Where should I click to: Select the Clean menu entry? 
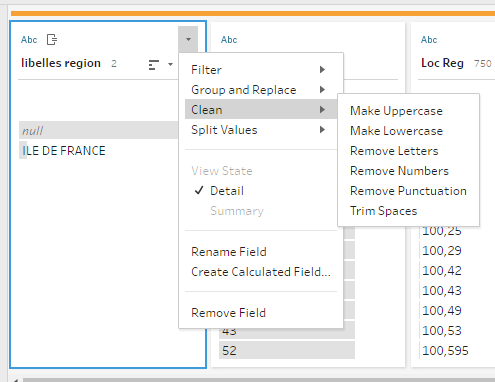coord(261,109)
